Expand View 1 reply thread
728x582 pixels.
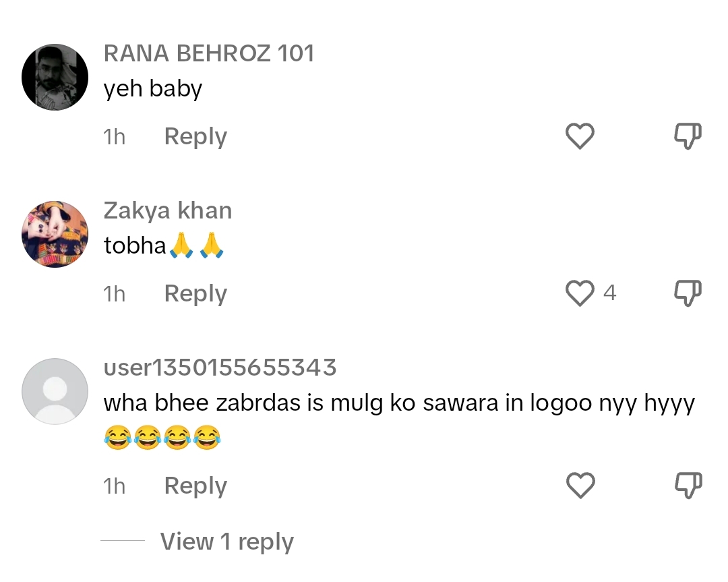click(x=226, y=542)
